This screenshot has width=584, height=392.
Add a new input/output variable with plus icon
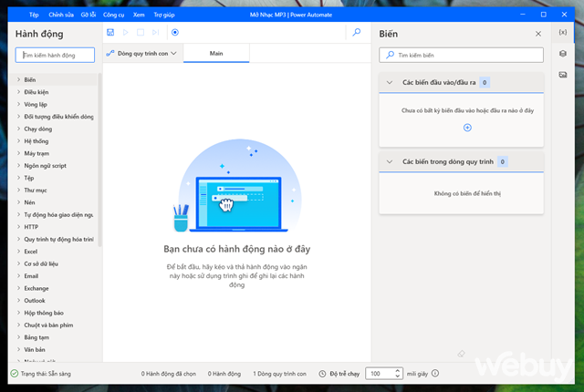point(467,128)
